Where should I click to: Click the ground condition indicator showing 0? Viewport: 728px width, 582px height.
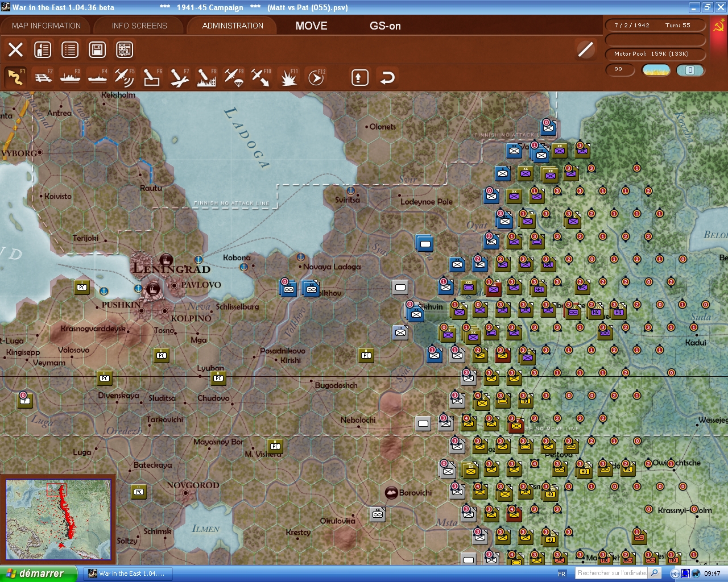click(690, 70)
